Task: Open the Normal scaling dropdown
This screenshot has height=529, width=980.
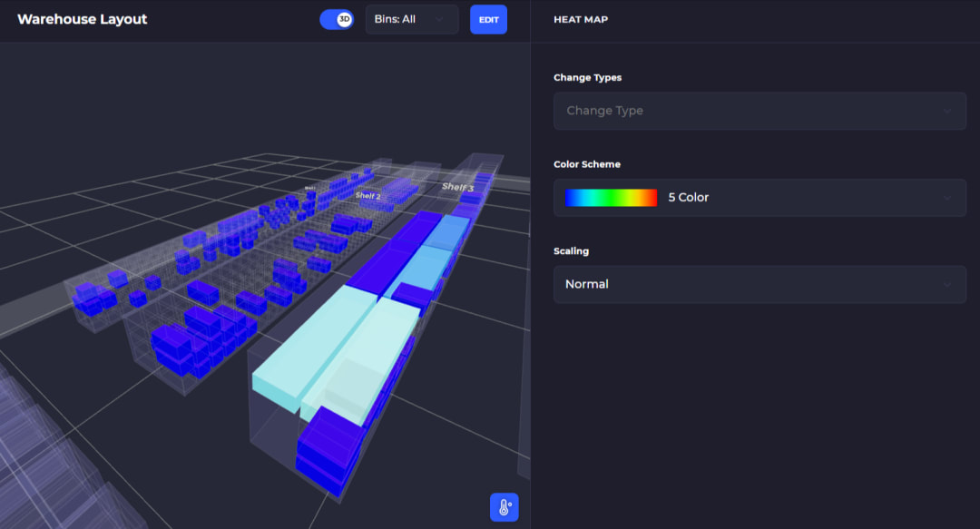Action: coord(760,285)
